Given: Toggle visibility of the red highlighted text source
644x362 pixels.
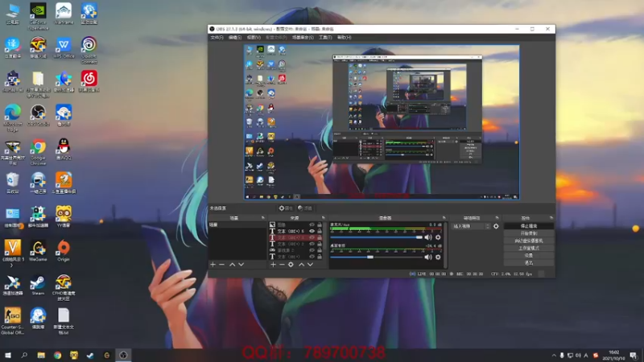Looking at the screenshot, I should pos(312,237).
